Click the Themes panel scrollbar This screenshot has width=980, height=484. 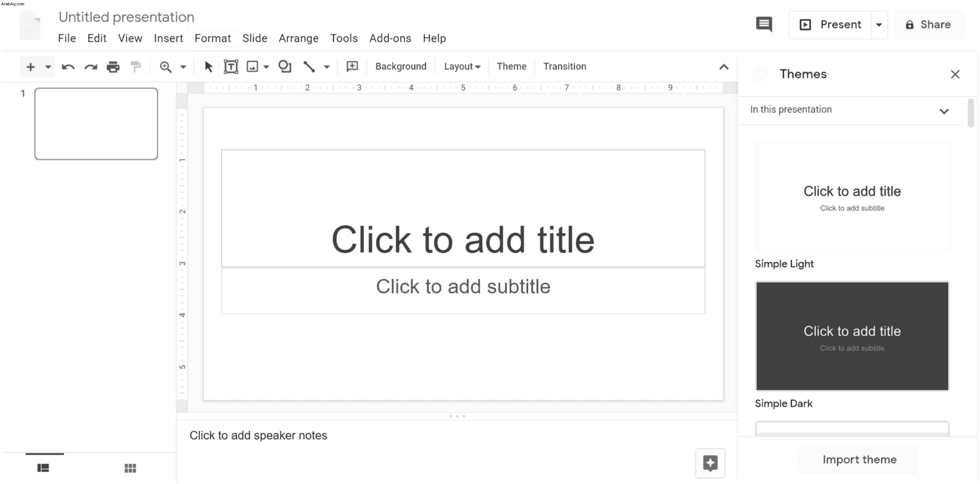pyautogui.click(x=970, y=113)
